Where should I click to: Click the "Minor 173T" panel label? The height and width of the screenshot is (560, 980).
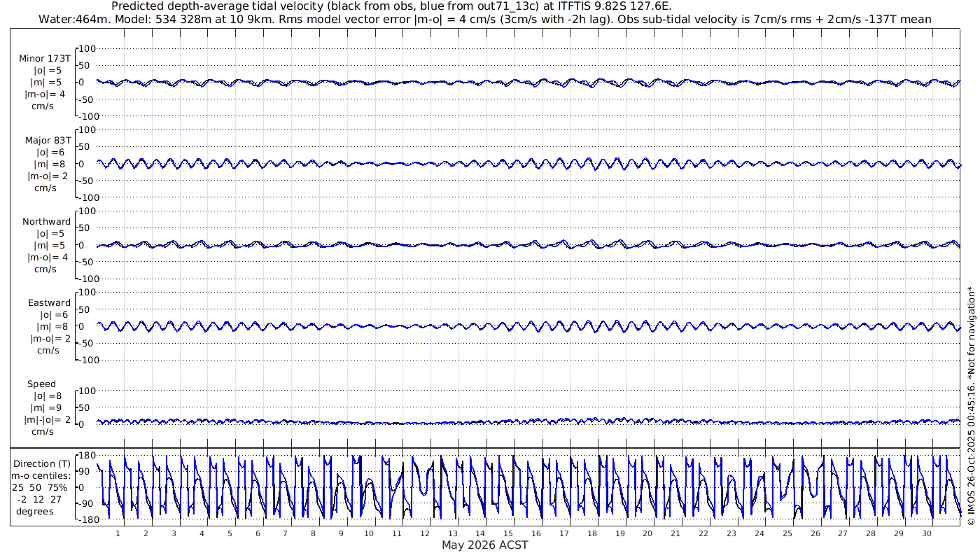pos(45,59)
